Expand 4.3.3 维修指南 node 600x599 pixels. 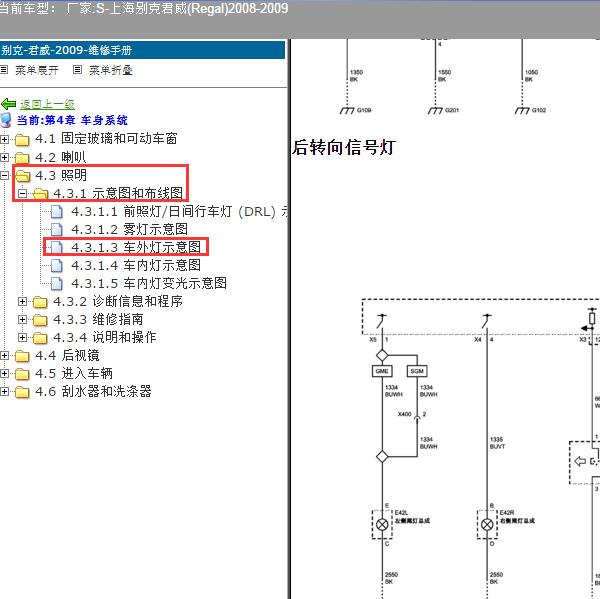coord(23,320)
